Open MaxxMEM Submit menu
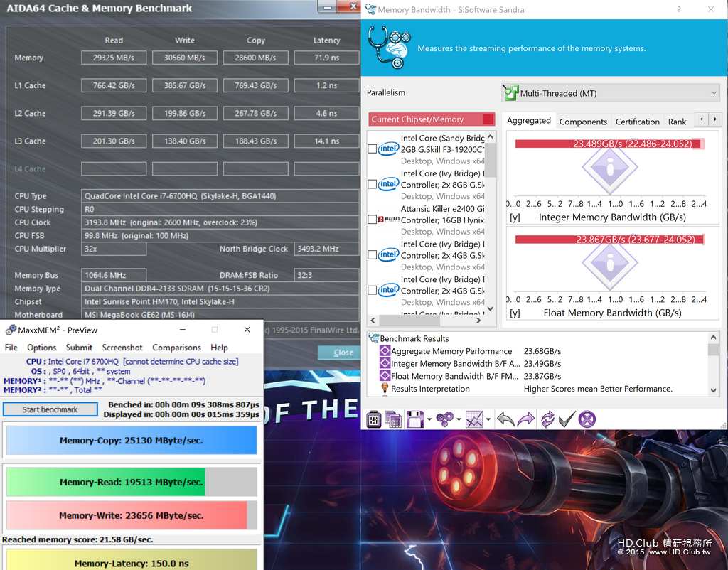Viewport: 728px width, 570px height. point(79,348)
